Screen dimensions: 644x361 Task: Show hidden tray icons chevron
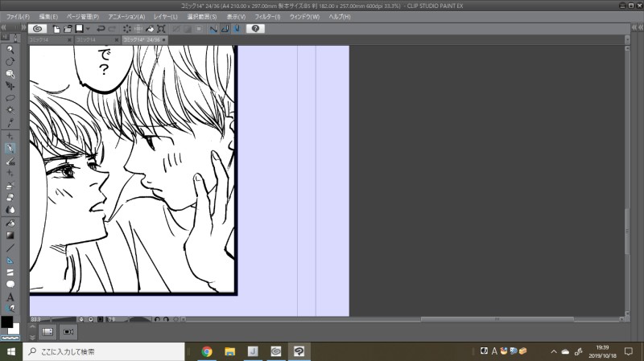pos(554,351)
